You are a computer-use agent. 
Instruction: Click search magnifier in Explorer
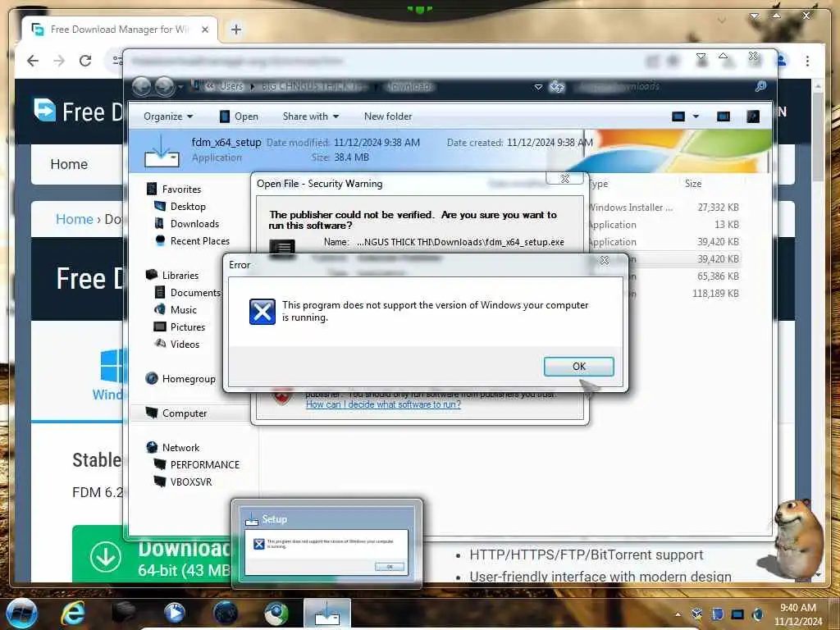760,86
